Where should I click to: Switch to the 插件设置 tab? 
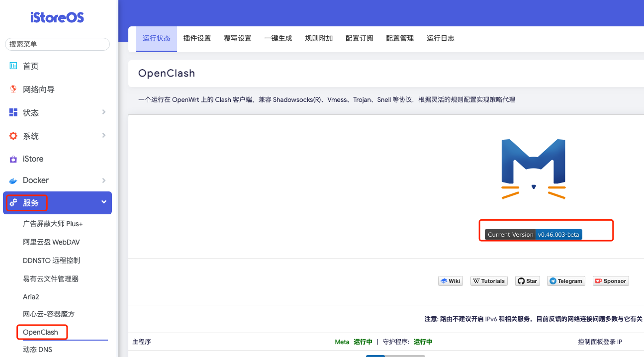[x=197, y=38]
